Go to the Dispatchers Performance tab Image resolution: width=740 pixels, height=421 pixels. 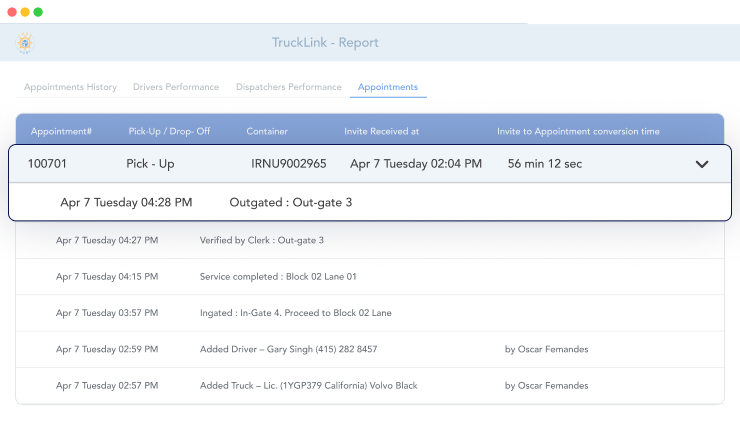point(288,87)
